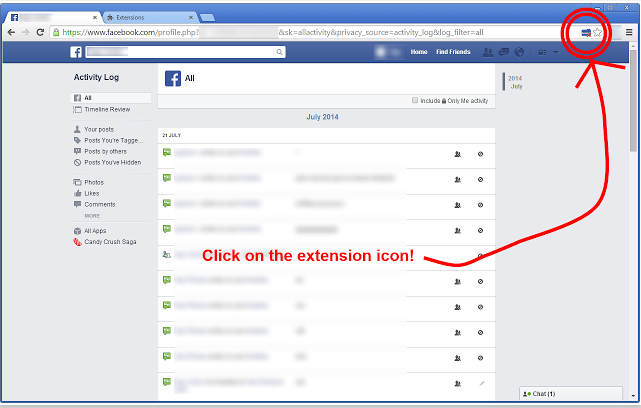Open the privacy shortcuts dropdown in the header

545,52
